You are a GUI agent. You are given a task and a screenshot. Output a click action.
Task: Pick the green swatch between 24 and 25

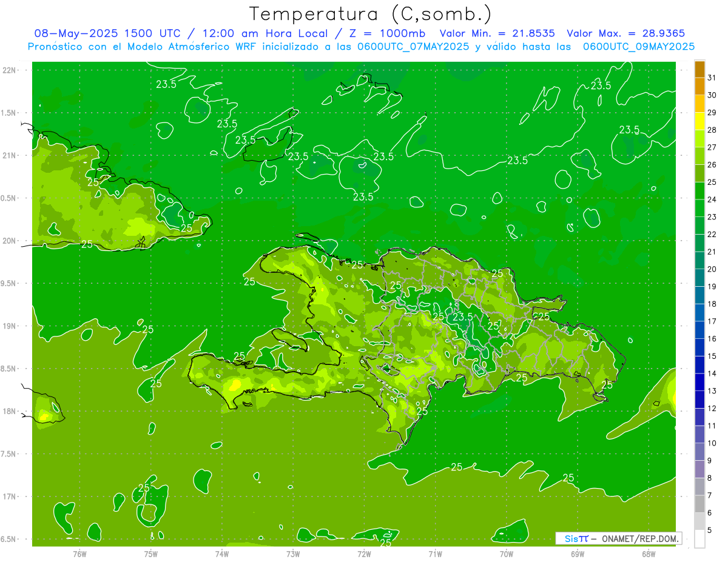click(699, 191)
